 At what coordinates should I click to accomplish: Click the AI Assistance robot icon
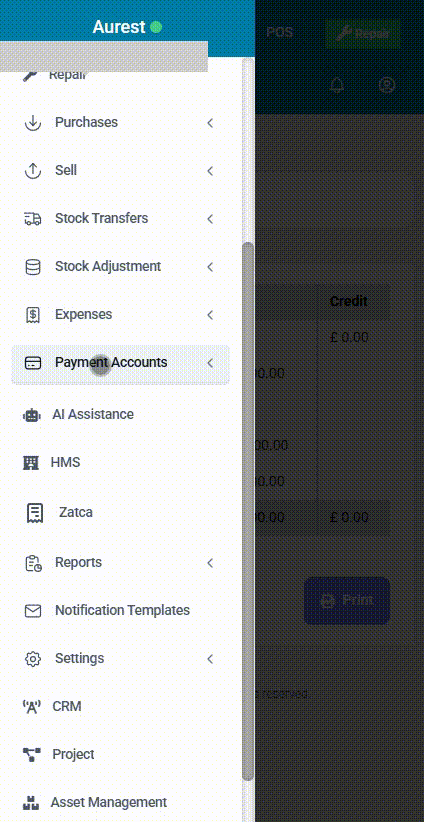[31, 415]
